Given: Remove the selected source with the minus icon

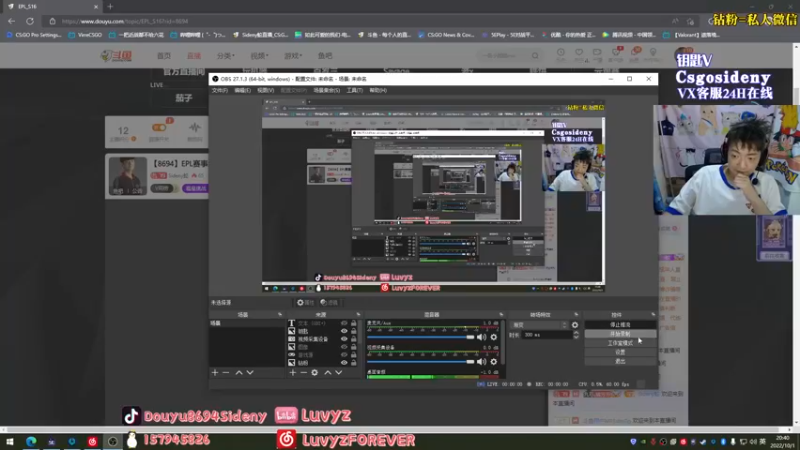Looking at the screenshot, I should click(x=303, y=372).
